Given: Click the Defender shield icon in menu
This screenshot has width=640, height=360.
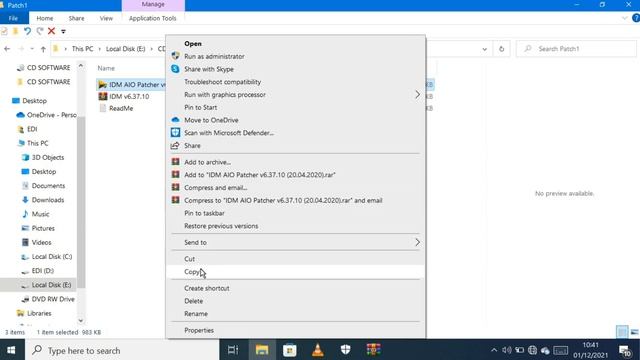Looking at the screenshot, I should pyautogui.click(x=175, y=132).
